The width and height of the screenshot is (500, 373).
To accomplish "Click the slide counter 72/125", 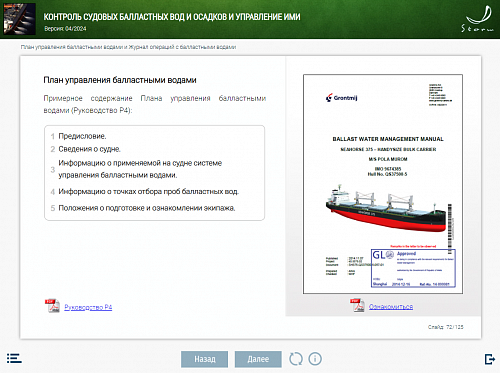I will point(446,327).
